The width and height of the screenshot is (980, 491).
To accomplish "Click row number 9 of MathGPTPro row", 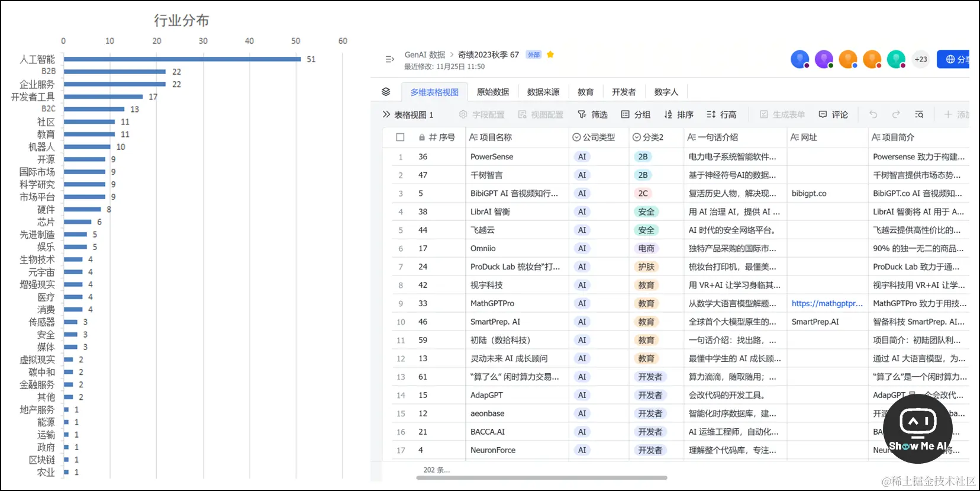I will point(401,303).
